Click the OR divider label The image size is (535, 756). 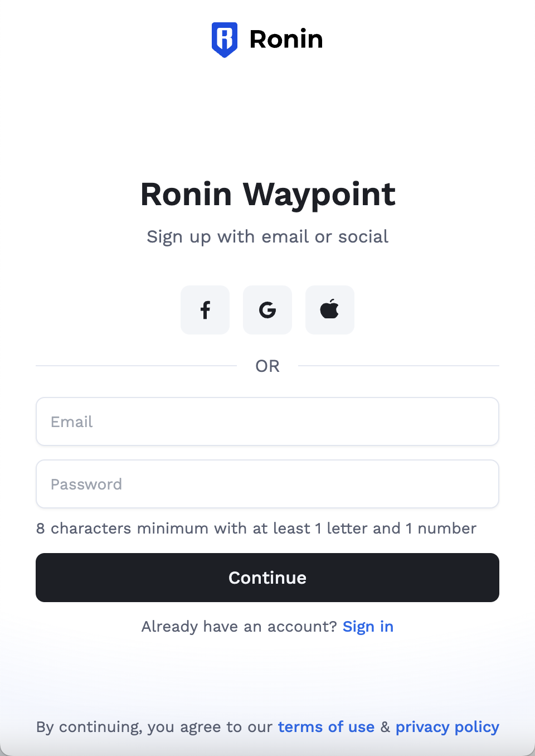[267, 366]
